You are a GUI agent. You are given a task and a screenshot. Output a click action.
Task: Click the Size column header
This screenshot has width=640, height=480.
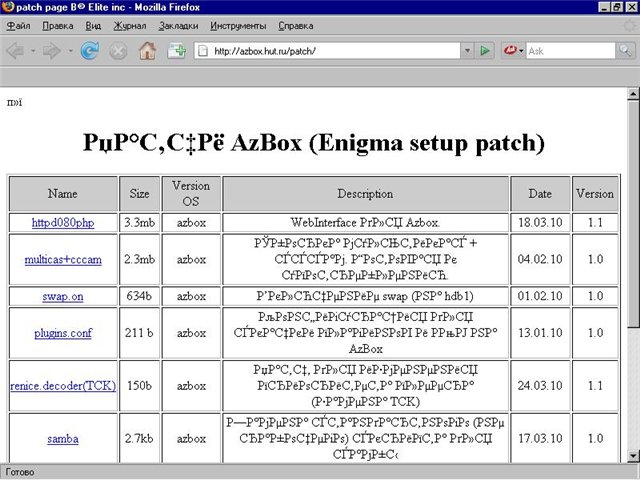[140, 193]
